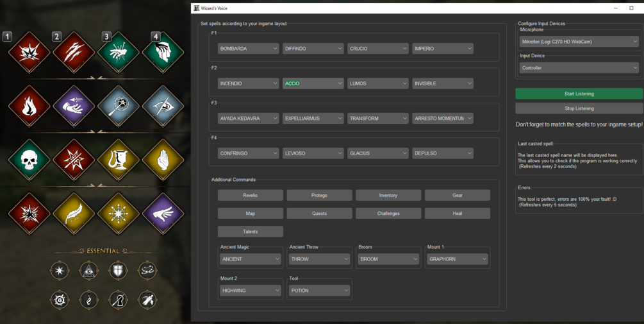Screen dimensions: 644x324
Task: Open the Tool POTION dropdown
Action: [x=320, y=290]
